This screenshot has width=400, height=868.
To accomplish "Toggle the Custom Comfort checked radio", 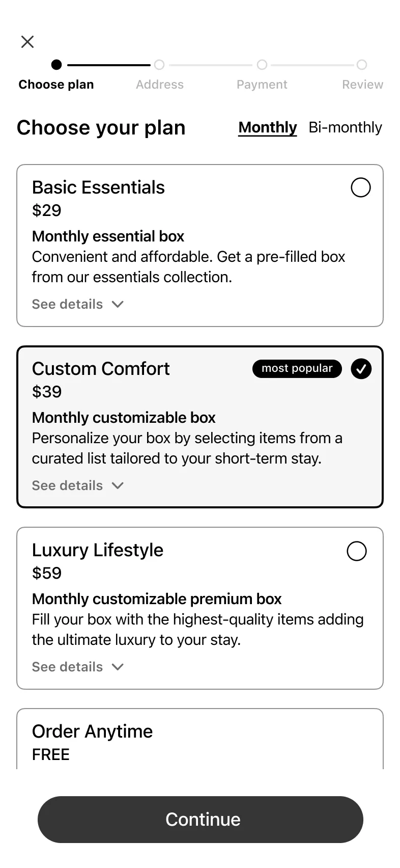I will (x=361, y=369).
